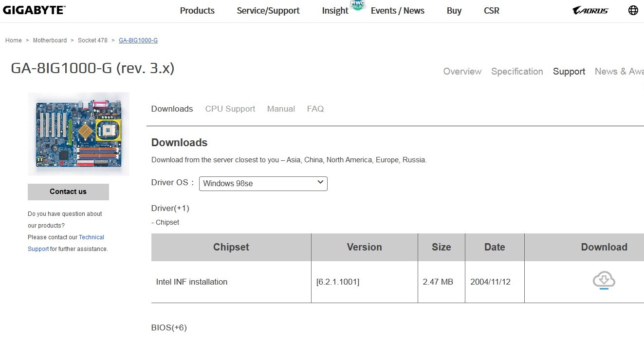Click the GA-8IG1000-G breadcrumb link

click(138, 40)
